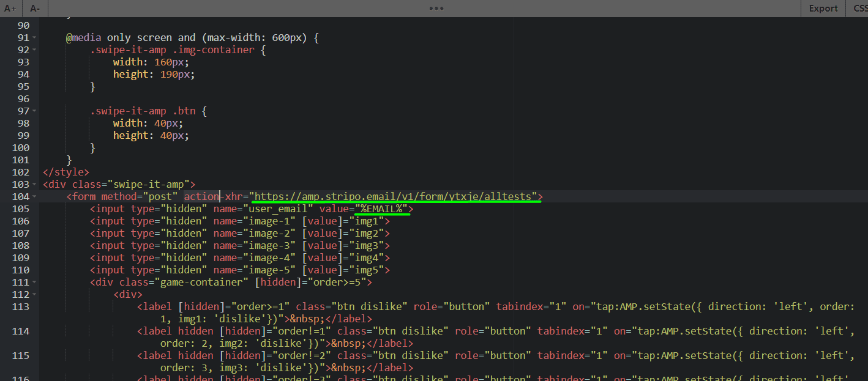Collapse the @media block at line 91
Image resolution: width=868 pixels, height=381 pixels.
click(34, 38)
